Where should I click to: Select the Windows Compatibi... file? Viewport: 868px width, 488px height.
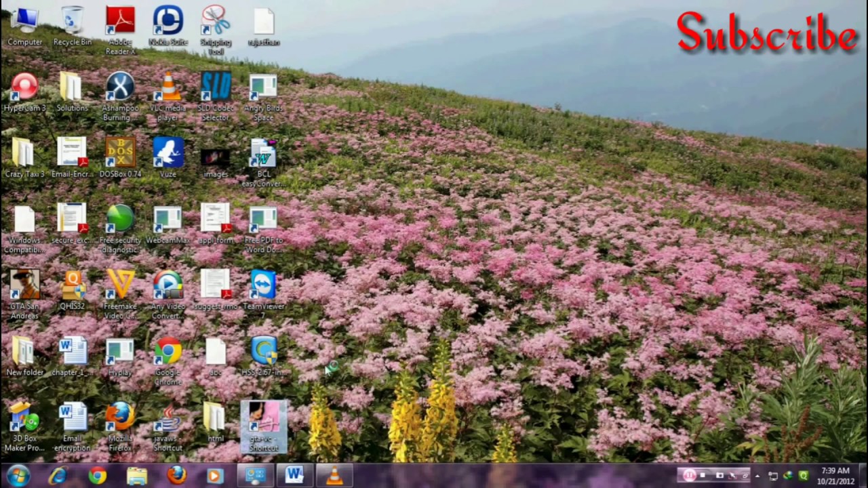pyautogui.click(x=24, y=228)
